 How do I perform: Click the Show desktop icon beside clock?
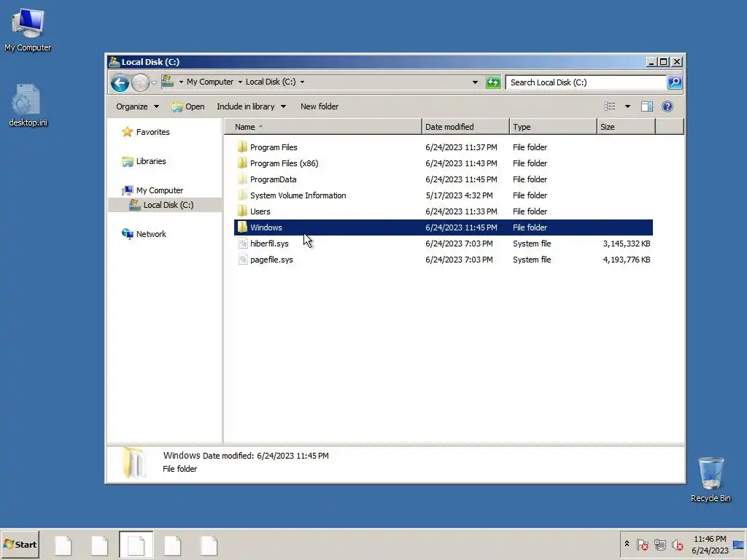738,545
